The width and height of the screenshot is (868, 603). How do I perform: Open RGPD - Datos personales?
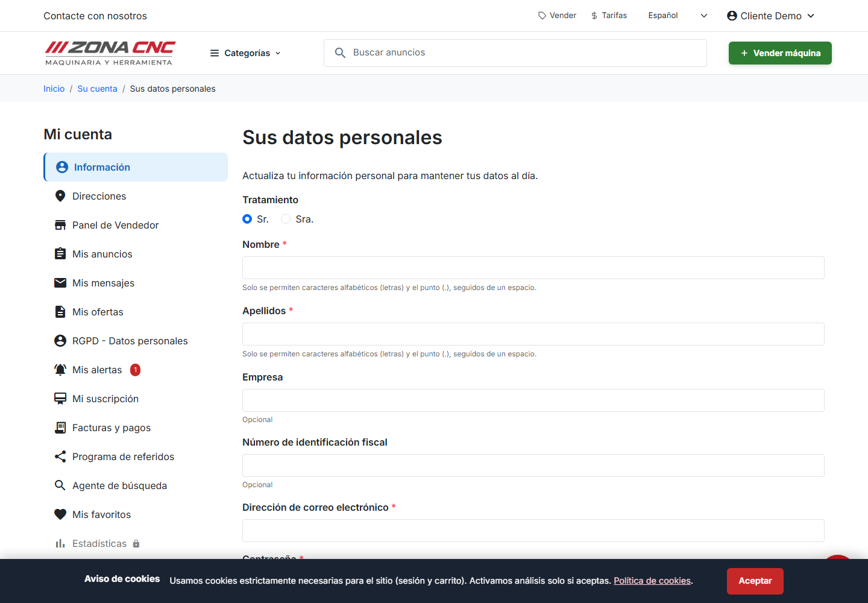coord(136,341)
